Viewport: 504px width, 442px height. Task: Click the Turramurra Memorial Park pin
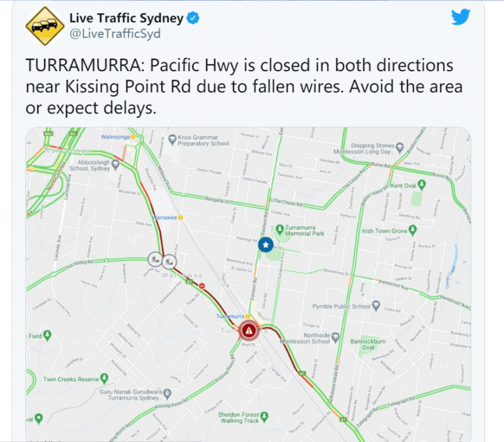click(279, 229)
